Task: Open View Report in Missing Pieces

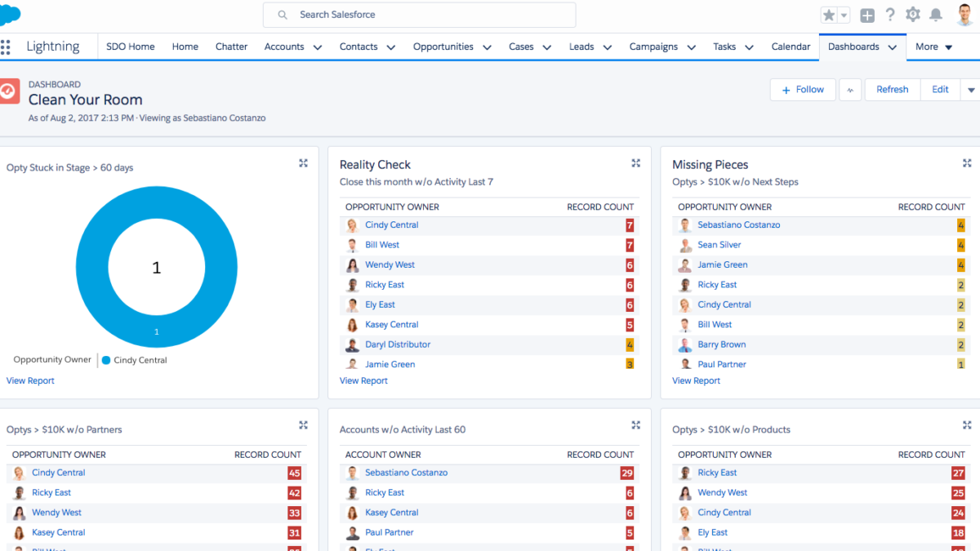Action: click(696, 380)
